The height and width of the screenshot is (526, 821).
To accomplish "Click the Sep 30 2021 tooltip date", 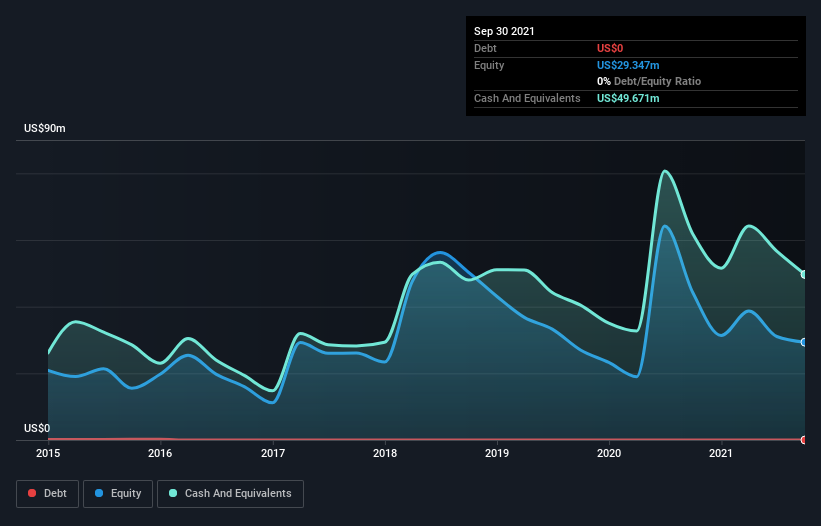I will [504, 31].
